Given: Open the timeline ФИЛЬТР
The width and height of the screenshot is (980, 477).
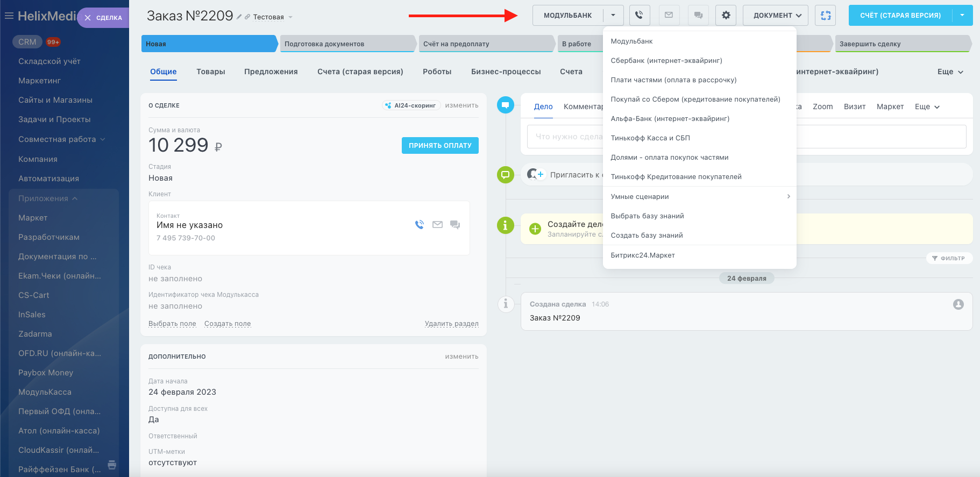Looking at the screenshot, I should pos(949,258).
